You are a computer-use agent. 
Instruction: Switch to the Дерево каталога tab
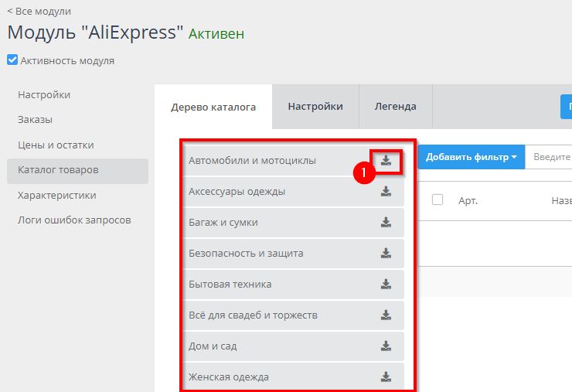(x=213, y=107)
